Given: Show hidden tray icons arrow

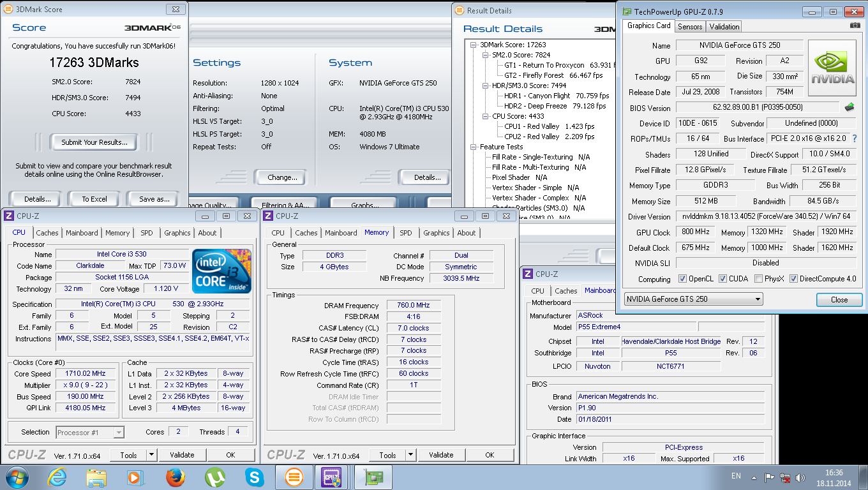Looking at the screenshot, I should pyautogui.click(x=754, y=477).
